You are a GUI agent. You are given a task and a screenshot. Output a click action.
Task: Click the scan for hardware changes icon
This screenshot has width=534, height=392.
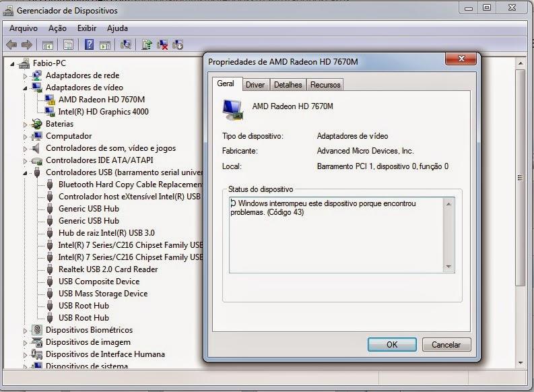click(x=126, y=44)
